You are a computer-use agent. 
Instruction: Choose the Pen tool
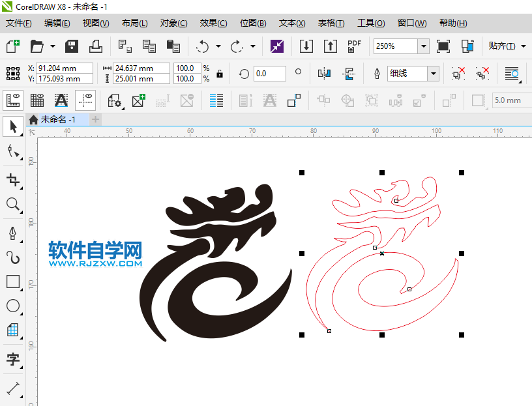pos(12,231)
